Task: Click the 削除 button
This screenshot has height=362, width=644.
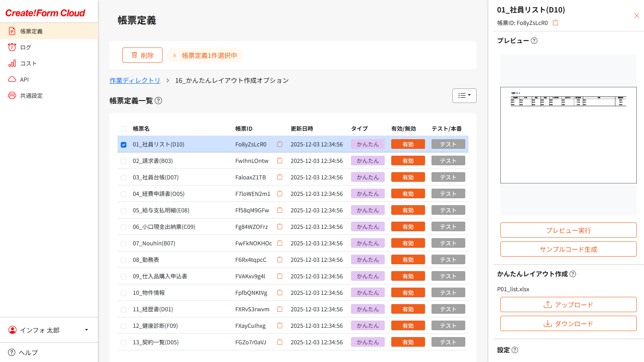Action: coord(142,55)
